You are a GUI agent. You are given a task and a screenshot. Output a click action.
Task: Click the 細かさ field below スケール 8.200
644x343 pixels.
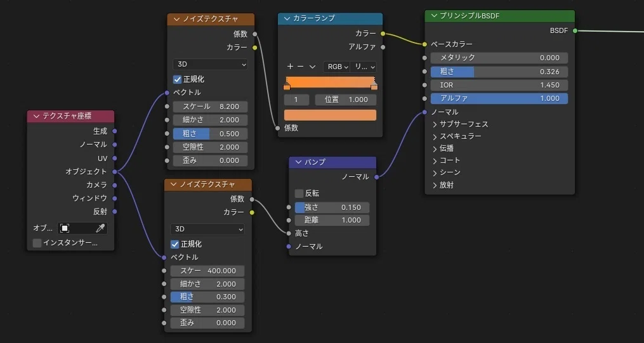tap(210, 120)
